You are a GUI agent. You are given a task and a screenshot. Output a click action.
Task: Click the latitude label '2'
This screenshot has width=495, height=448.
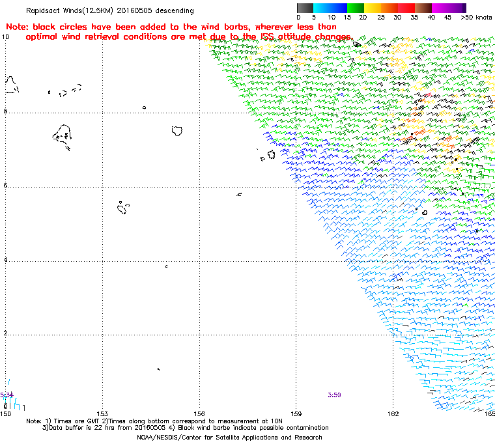tap(5, 333)
